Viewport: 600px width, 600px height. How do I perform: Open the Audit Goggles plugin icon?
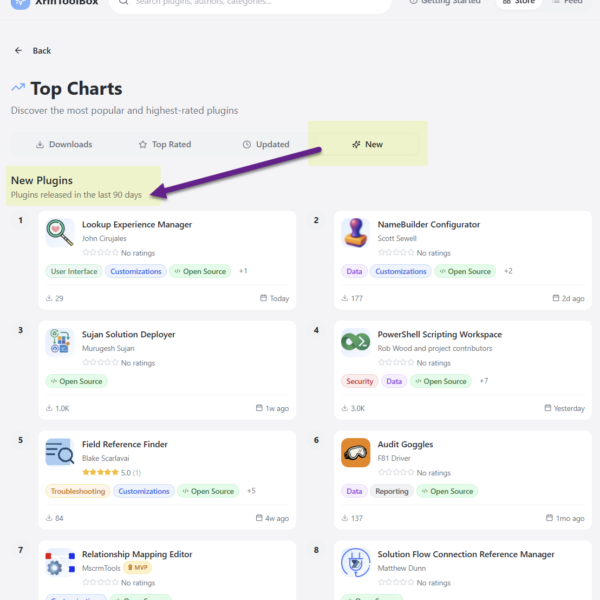pyautogui.click(x=355, y=452)
